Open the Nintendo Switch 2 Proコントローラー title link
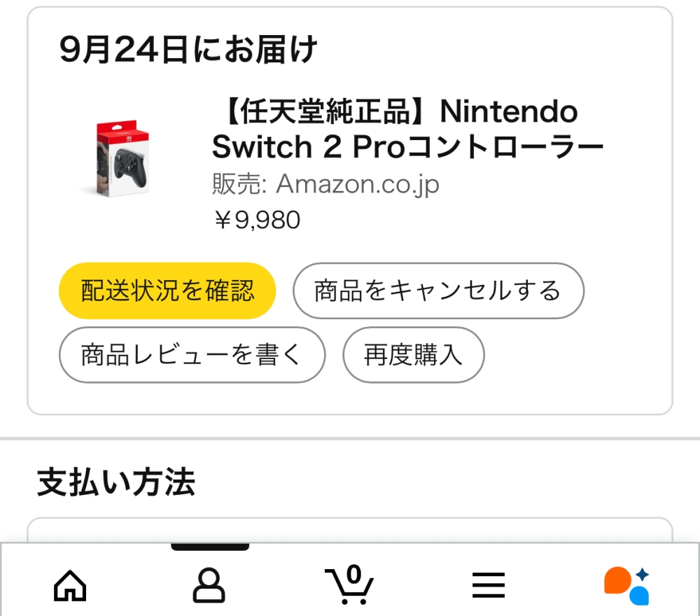This screenshot has width=700, height=616. [407, 129]
